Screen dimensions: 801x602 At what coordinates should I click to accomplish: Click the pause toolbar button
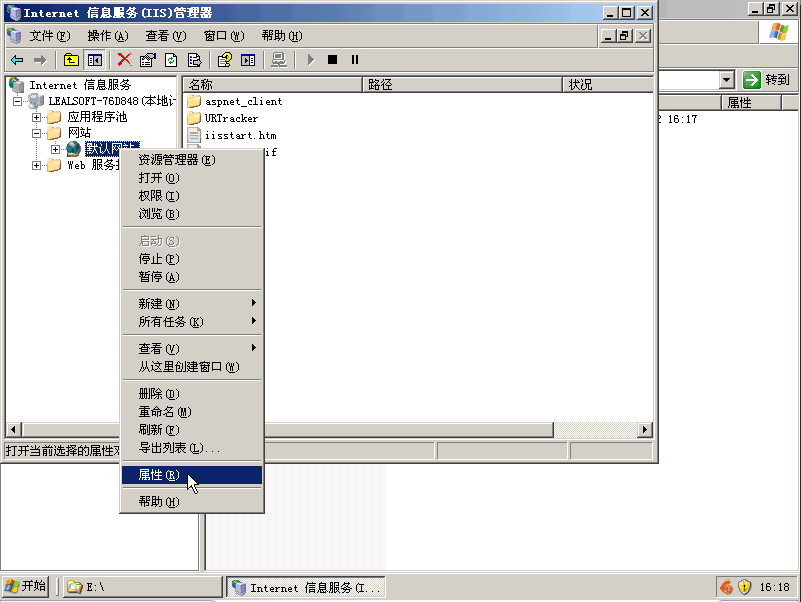355,60
